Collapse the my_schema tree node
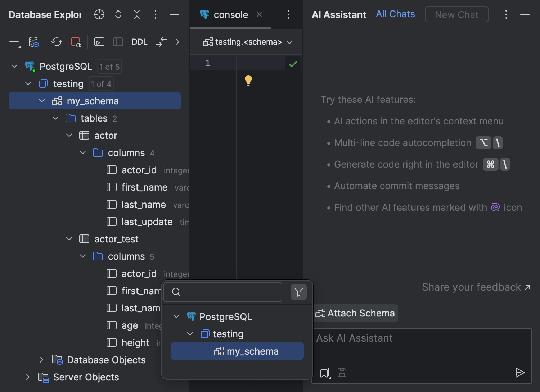This screenshot has height=392, width=540. point(42,101)
